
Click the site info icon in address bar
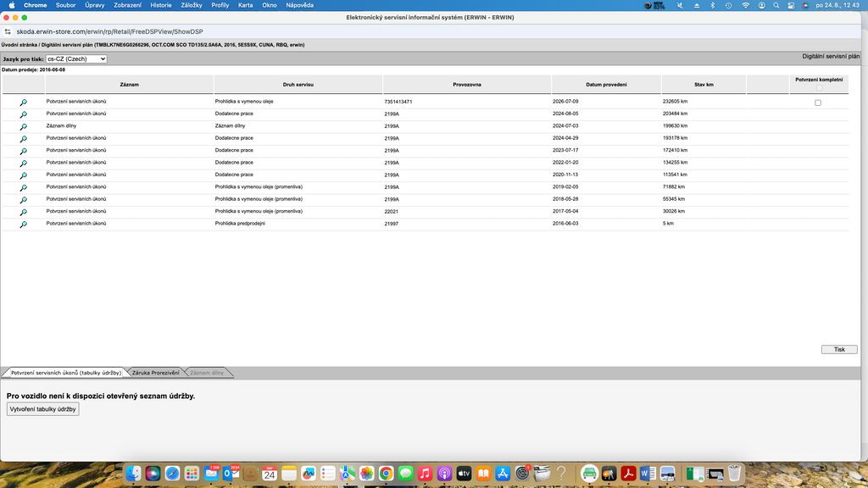click(8, 31)
